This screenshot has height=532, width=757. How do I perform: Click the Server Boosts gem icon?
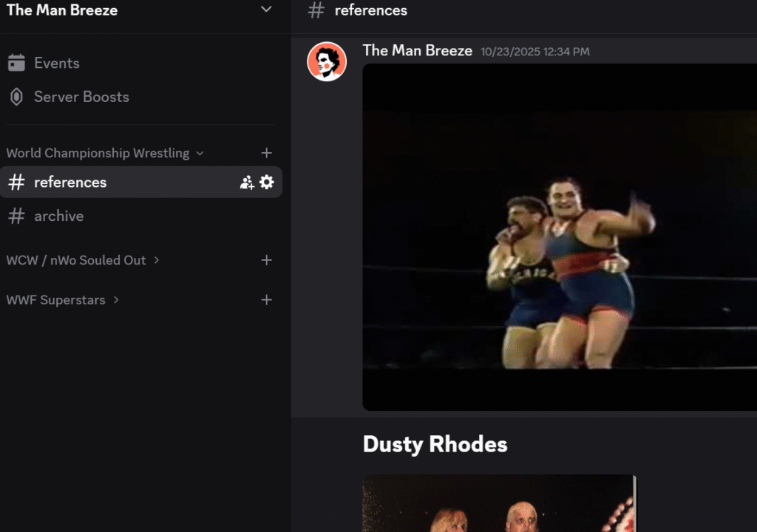point(16,97)
